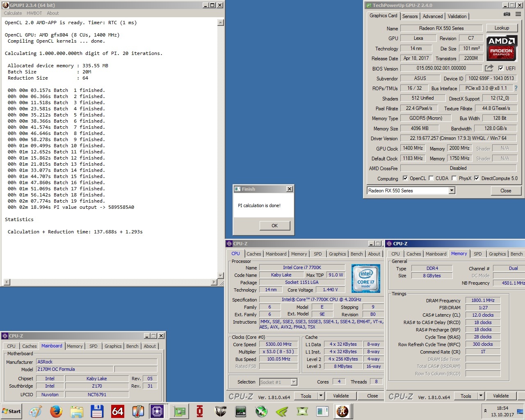Open the About menu in GPUPI

pos(53,13)
